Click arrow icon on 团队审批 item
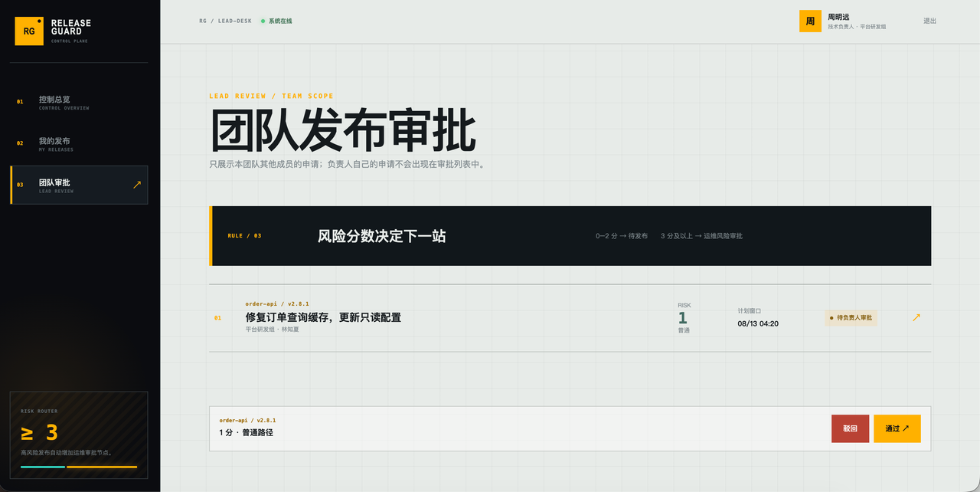The height and width of the screenshot is (492, 980). [x=137, y=185]
